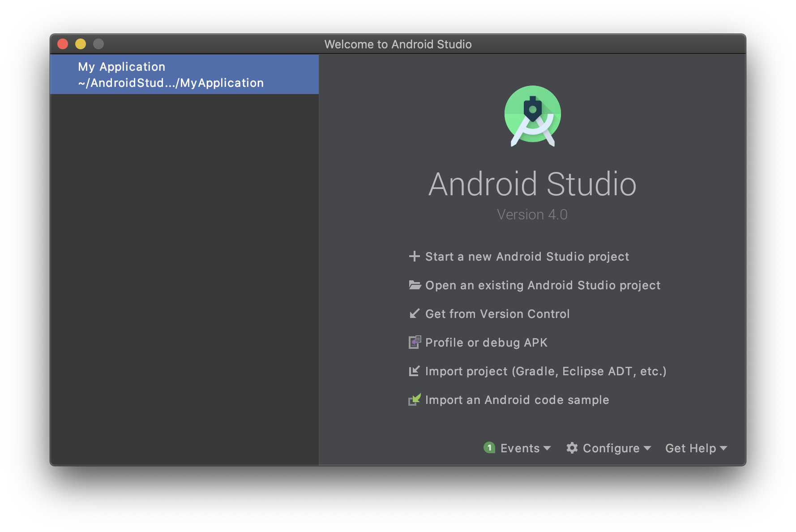The height and width of the screenshot is (532, 796).
Task: Click the Profile or debug APK icon
Action: point(415,342)
